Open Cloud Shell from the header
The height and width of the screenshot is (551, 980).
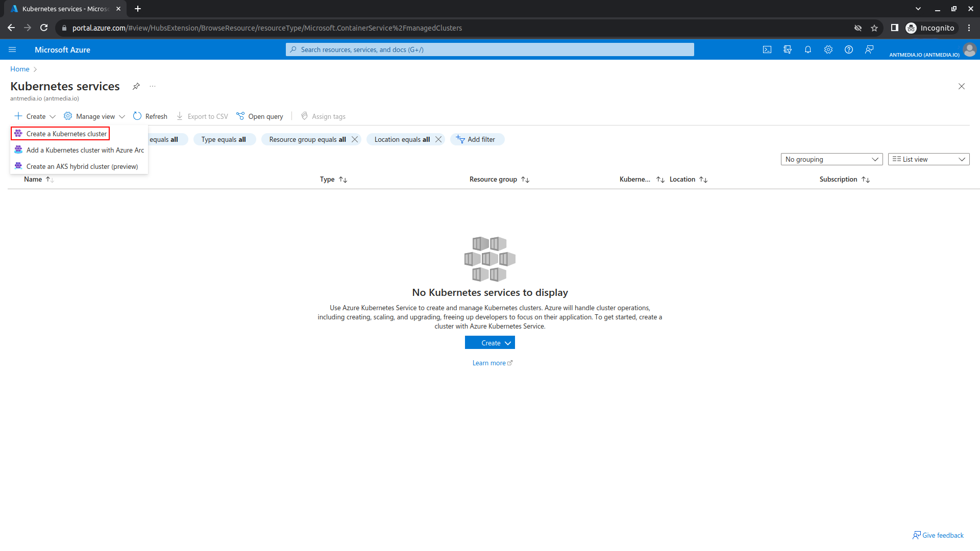(x=767, y=49)
